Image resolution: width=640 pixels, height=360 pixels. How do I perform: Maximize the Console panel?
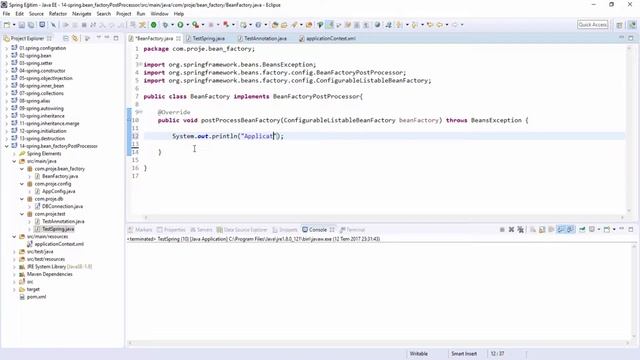click(631, 229)
